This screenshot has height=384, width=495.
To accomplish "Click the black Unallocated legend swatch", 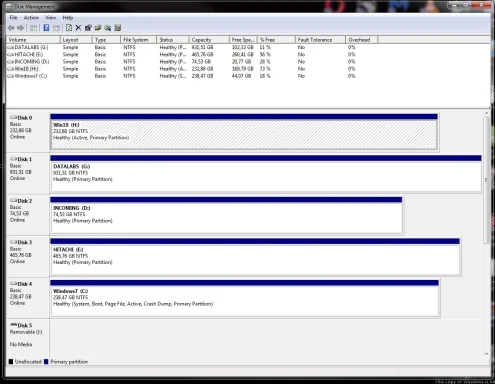I will [x=11, y=362].
